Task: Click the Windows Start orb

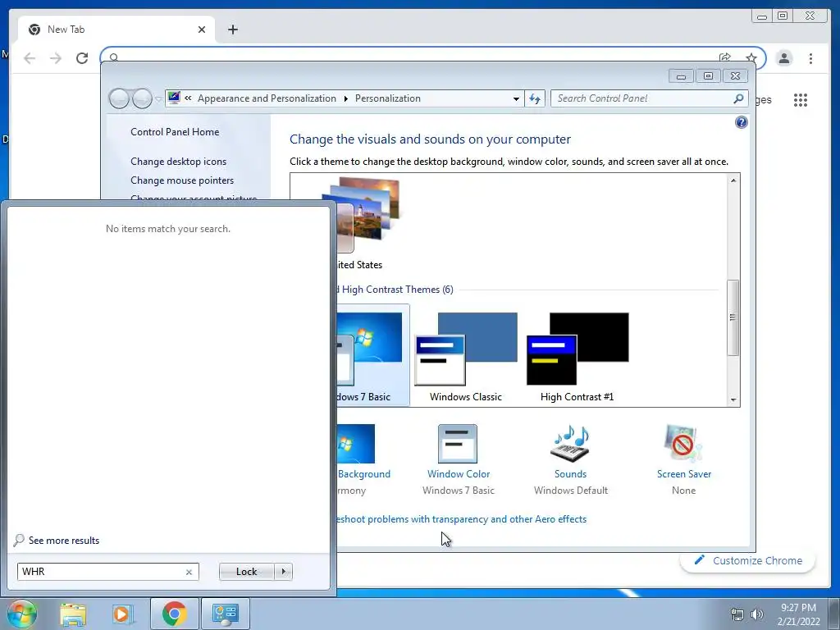Action: (21, 614)
